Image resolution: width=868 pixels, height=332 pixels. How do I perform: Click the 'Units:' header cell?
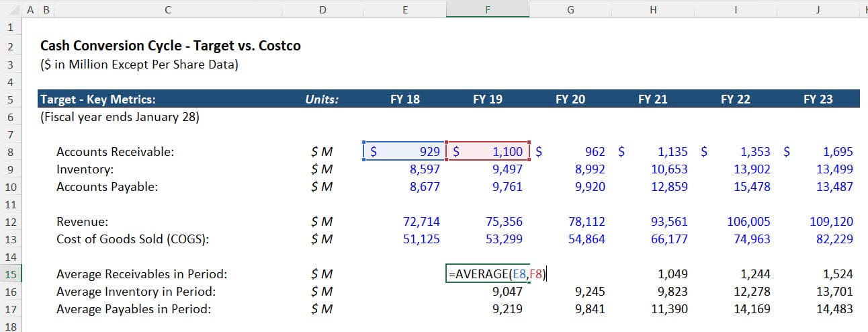click(322, 99)
